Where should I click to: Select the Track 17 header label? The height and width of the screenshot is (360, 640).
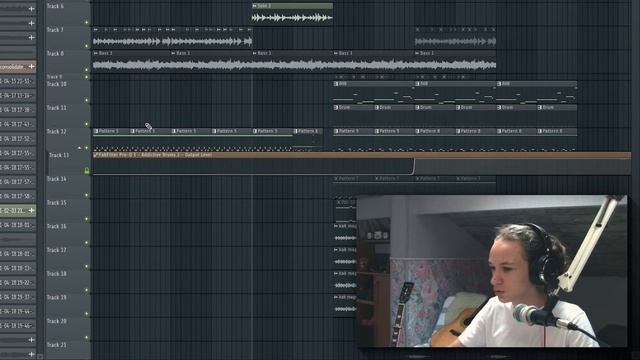click(x=56, y=250)
